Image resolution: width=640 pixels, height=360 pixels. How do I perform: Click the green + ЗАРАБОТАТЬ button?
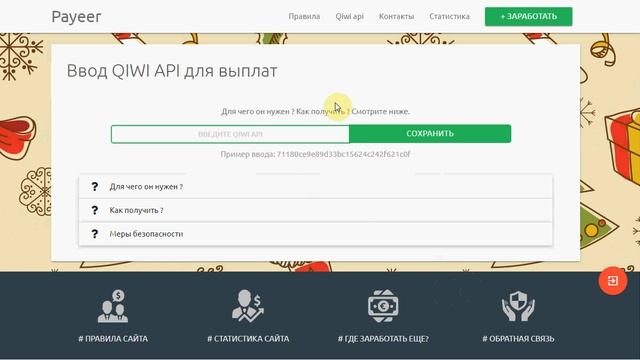click(529, 17)
